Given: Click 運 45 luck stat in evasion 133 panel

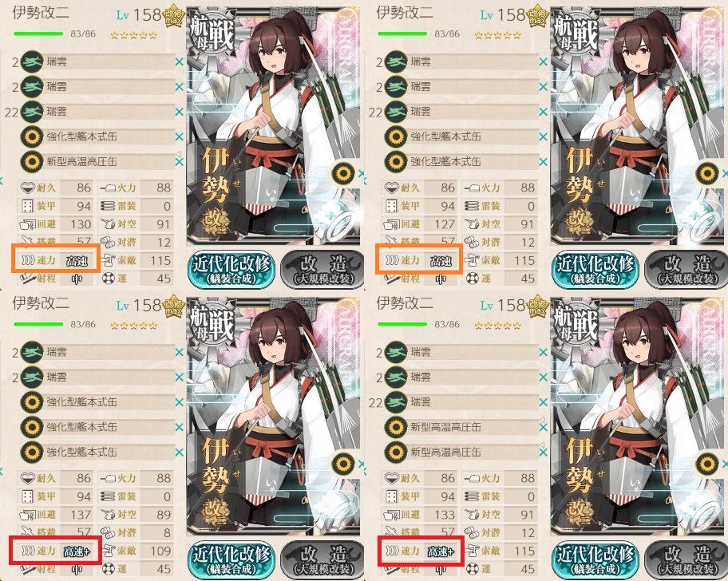Looking at the screenshot, I should coord(500,569).
